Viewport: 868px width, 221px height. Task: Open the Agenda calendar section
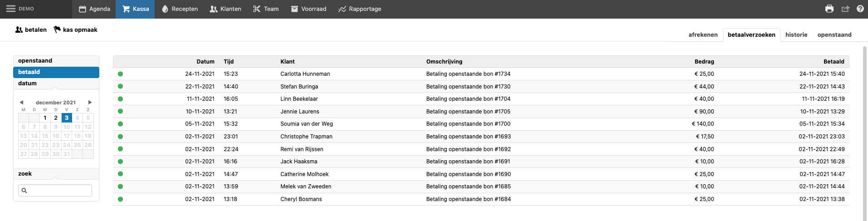click(94, 9)
